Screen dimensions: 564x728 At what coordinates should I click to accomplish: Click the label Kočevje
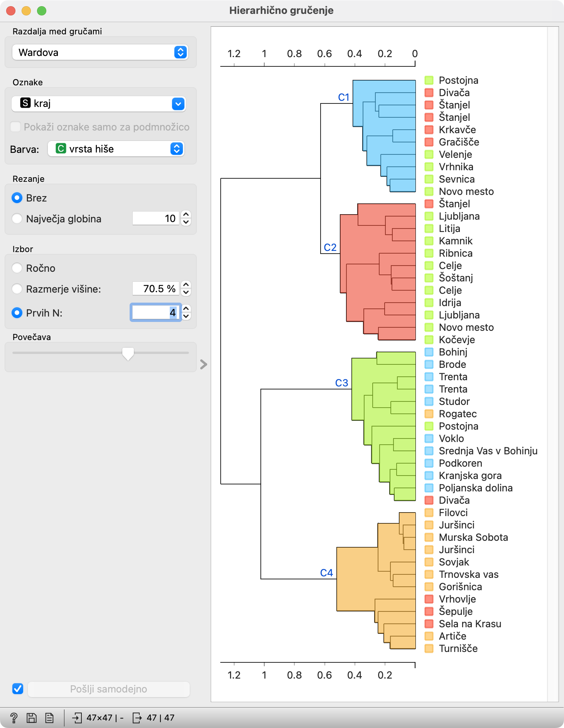(457, 340)
